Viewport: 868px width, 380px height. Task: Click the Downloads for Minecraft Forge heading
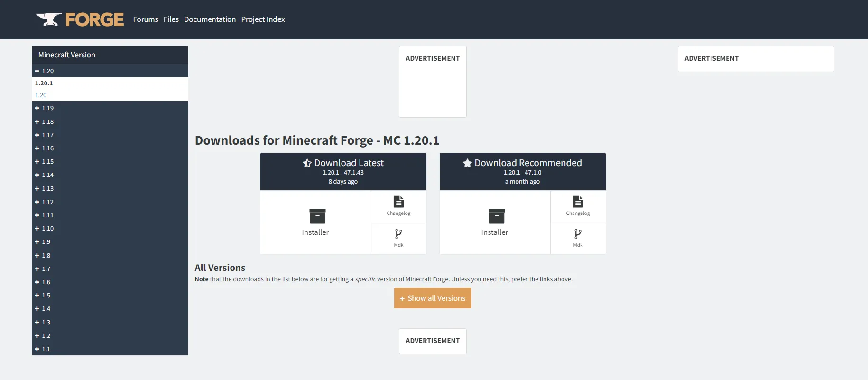[317, 140]
